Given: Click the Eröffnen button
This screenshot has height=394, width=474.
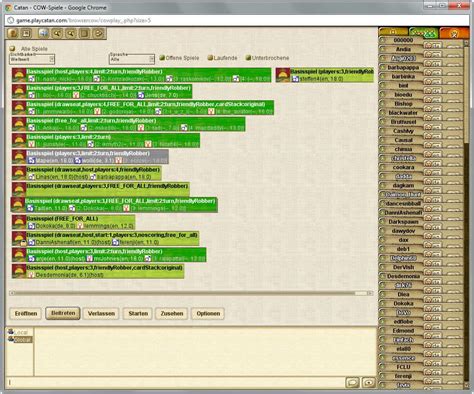Looking at the screenshot, I should [26, 313].
